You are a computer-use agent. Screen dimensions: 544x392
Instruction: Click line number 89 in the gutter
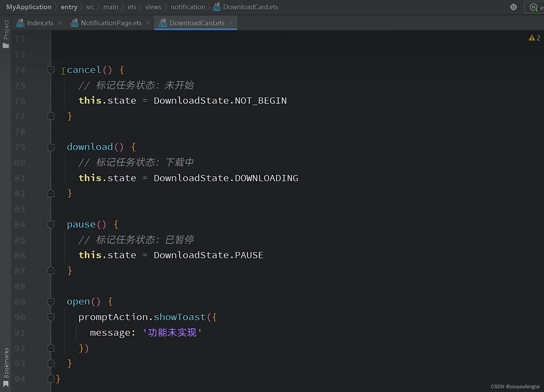tap(20, 302)
